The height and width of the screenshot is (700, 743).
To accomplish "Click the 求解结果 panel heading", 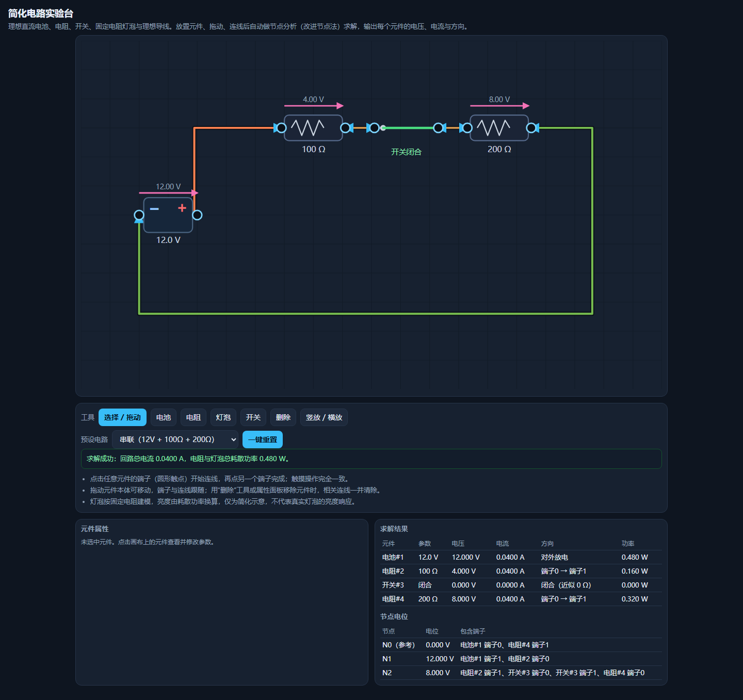I will pos(394,529).
